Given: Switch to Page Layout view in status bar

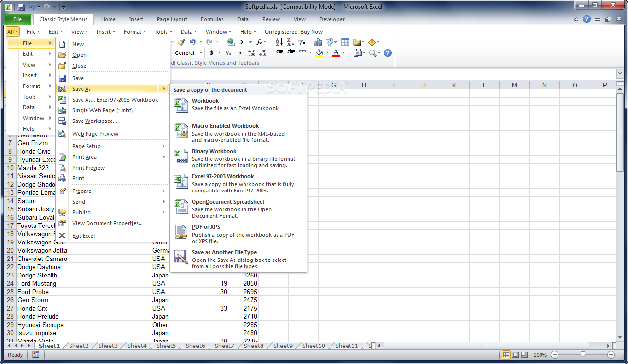Looking at the screenshot, I should (x=515, y=355).
